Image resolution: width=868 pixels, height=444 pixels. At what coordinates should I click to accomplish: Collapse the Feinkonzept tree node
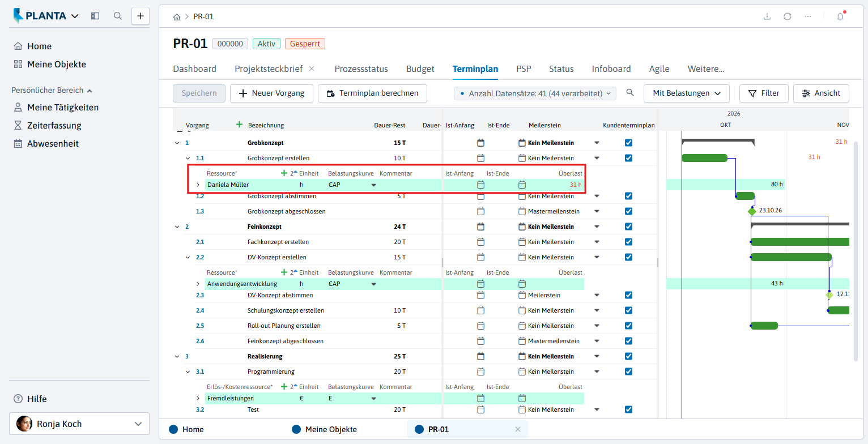[177, 227]
